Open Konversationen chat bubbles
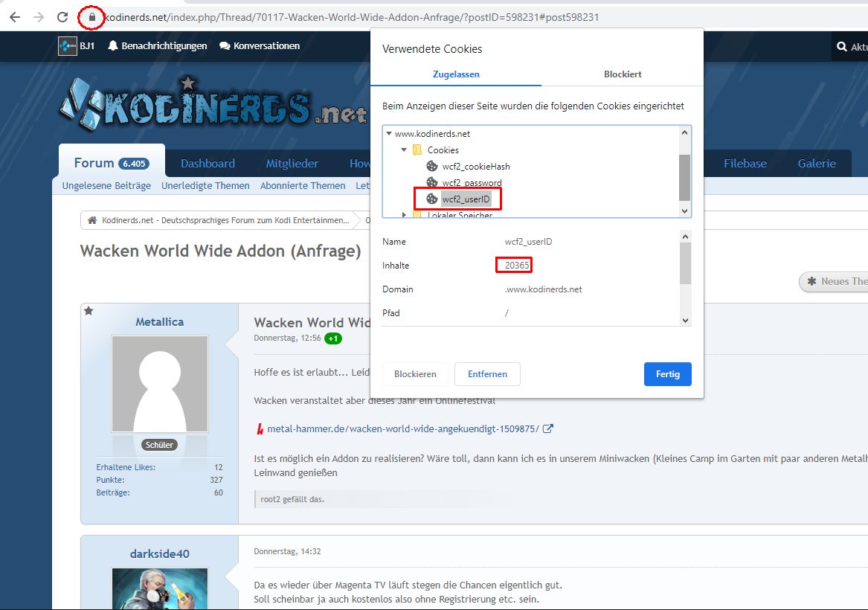Screen dimensions: 868x610 pyautogui.click(x=260, y=46)
